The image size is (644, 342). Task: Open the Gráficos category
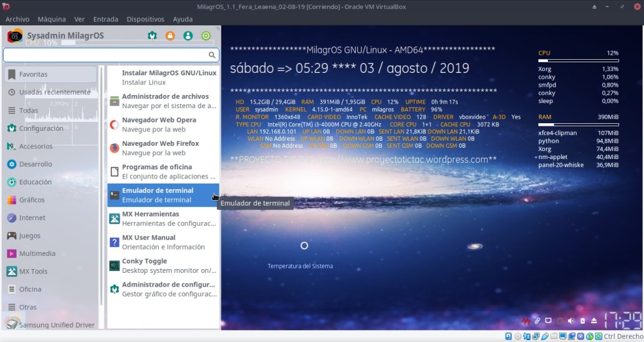point(51,200)
